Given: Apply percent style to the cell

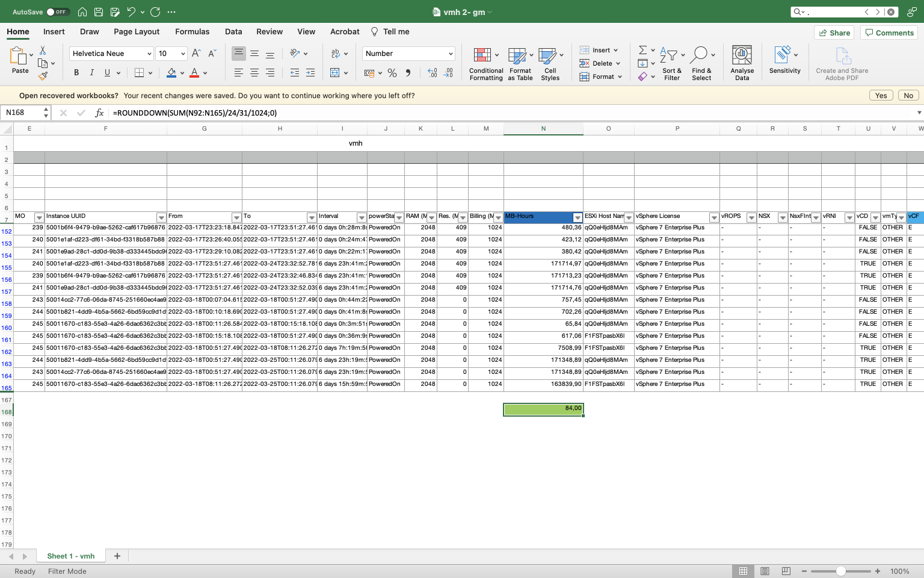Looking at the screenshot, I should (x=392, y=73).
